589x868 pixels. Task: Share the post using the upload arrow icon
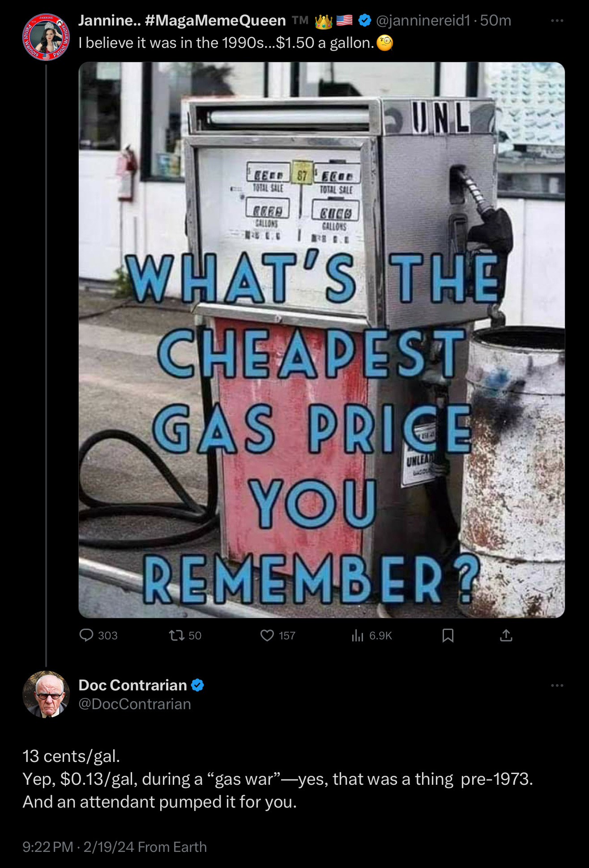point(506,635)
